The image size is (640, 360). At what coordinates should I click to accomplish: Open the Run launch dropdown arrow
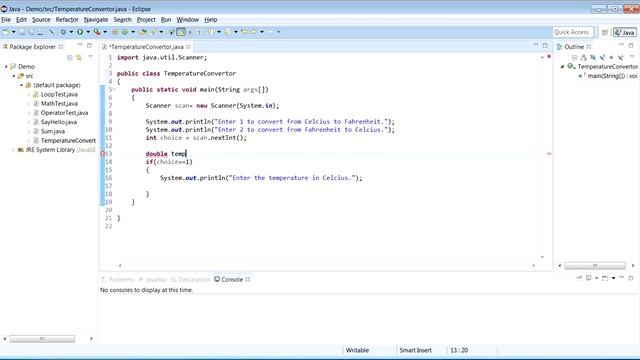88,32
